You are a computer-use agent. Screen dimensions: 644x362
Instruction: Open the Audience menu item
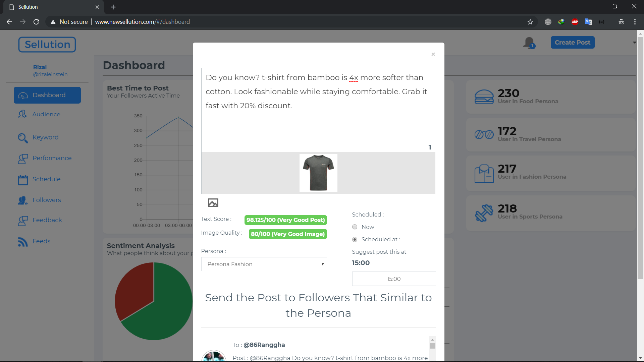click(x=46, y=114)
